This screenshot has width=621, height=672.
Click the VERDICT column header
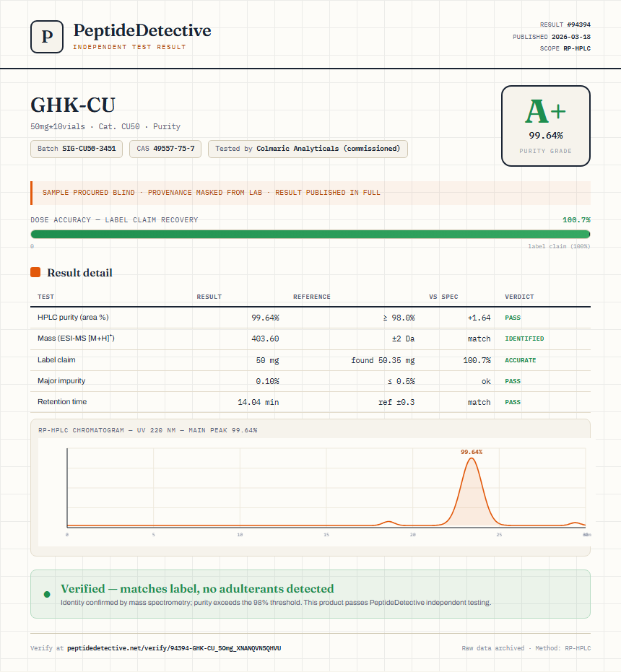[x=519, y=297]
